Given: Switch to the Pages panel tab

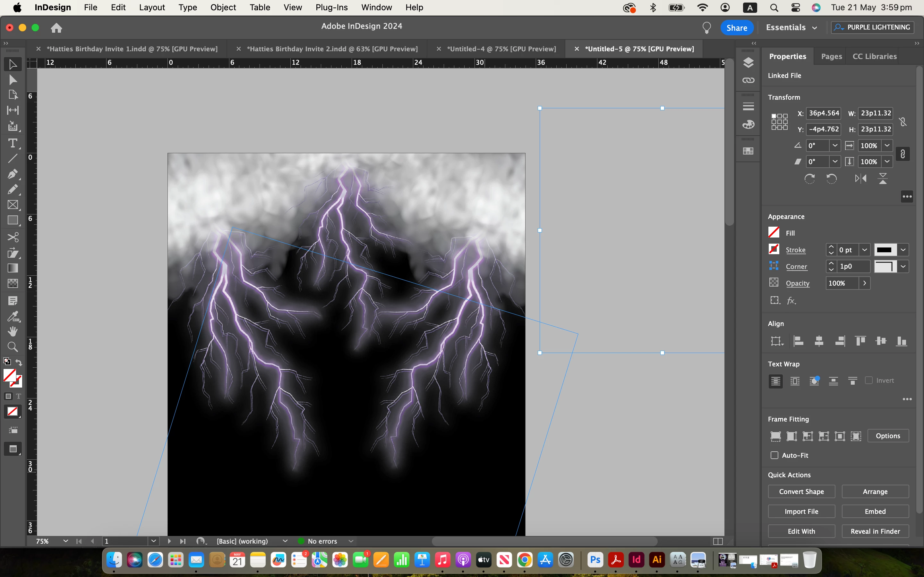Looking at the screenshot, I should coord(831,56).
